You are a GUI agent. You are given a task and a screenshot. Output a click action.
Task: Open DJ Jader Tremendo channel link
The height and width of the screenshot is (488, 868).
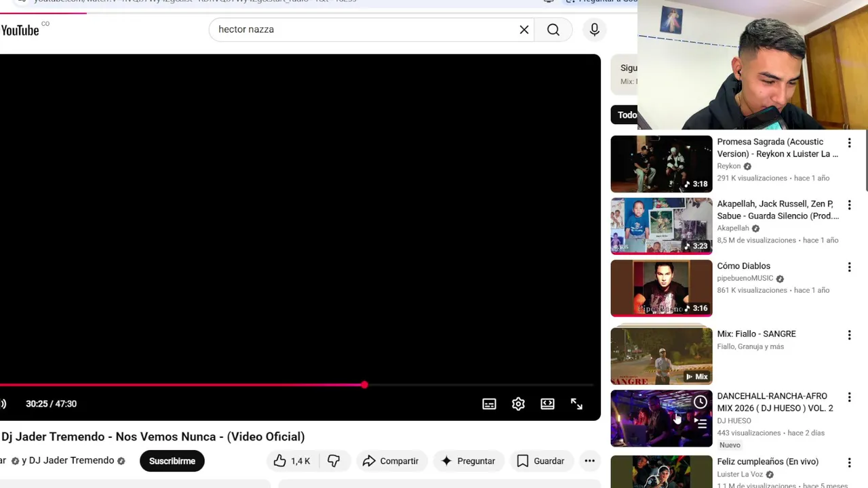[71, 461]
